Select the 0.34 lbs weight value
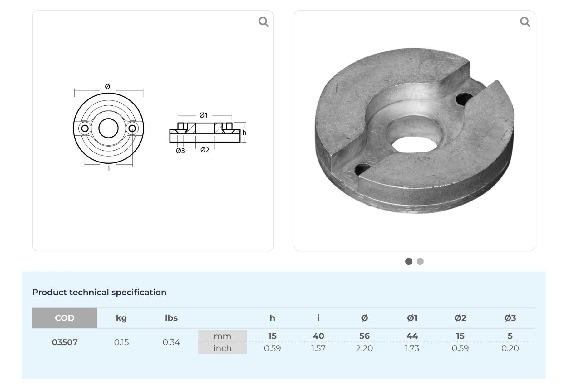562x392 pixels. click(x=171, y=342)
